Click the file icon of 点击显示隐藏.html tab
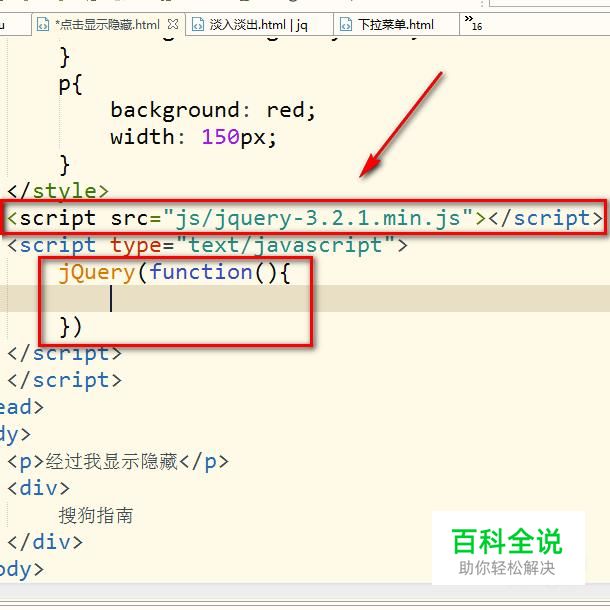The height and width of the screenshot is (610, 610). (42, 25)
